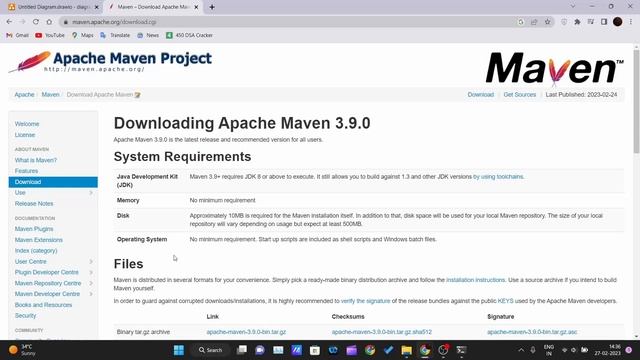Open the installation instructions link
The image size is (640, 360).
click(x=476, y=280)
